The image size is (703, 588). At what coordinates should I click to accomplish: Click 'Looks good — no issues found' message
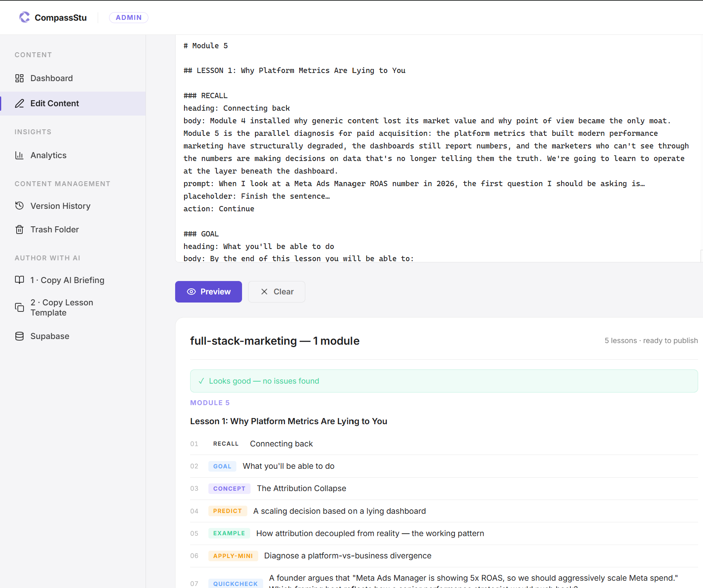[264, 381]
